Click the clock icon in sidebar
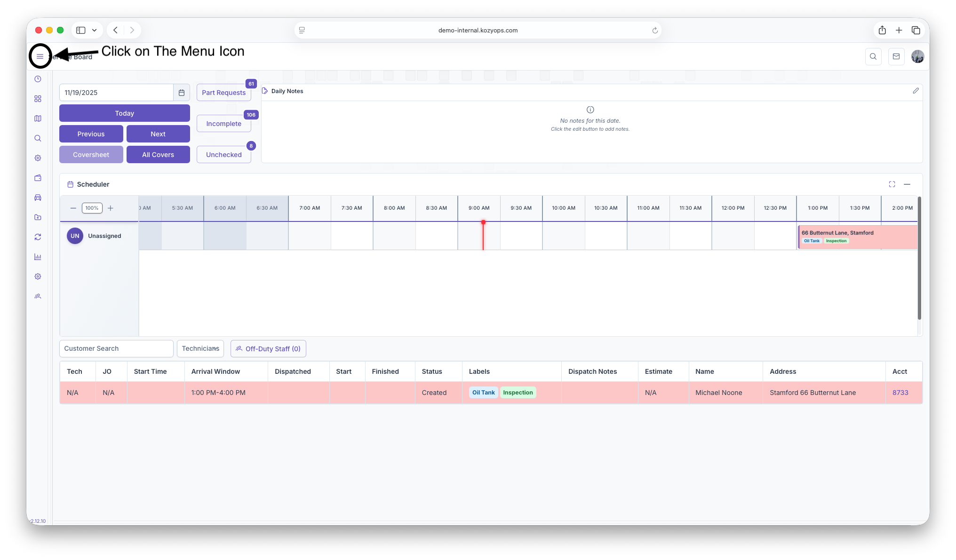The height and width of the screenshot is (560, 956). click(x=38, y=79)
